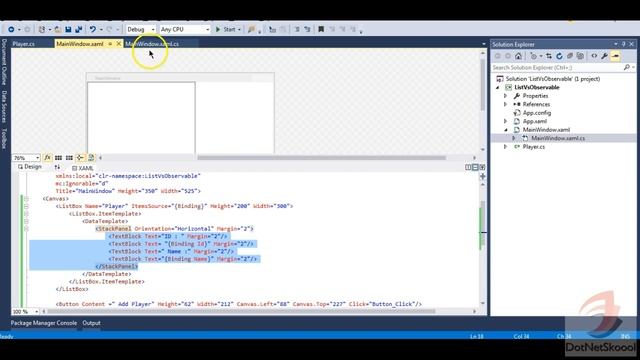Open the Package Manager Console tab
Screen dimensions: 640x360
pos(44,323)
